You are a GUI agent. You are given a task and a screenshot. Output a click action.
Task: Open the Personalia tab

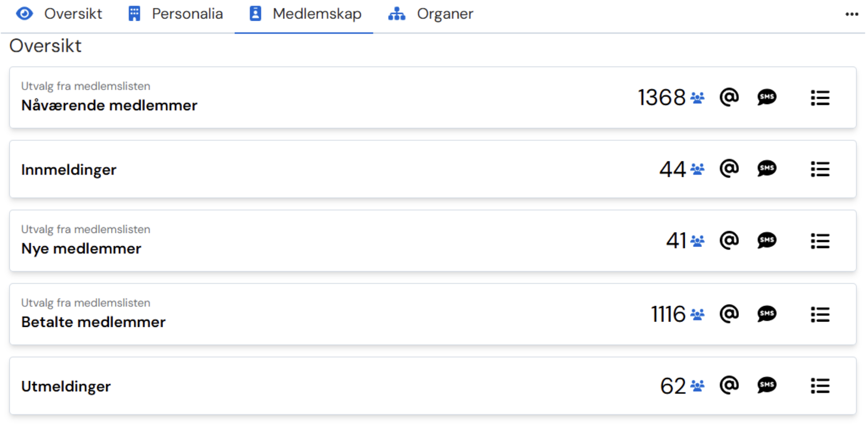(175, 14)
